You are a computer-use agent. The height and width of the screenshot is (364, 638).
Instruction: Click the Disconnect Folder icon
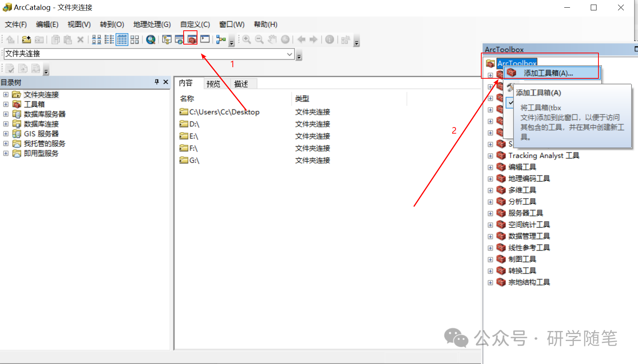(39, 39)
